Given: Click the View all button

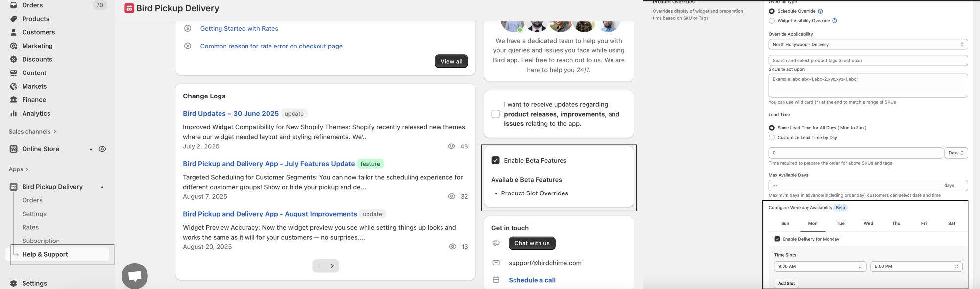Looking at the screenshot, I should click(x=451, y=61).
